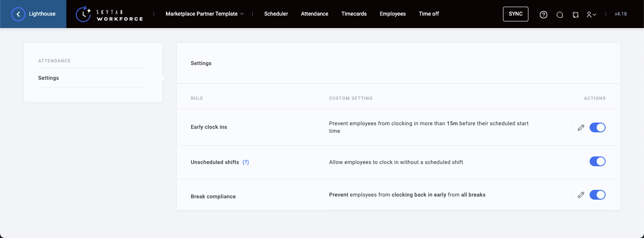Select Settings in the Attendance sidebar

49,78
